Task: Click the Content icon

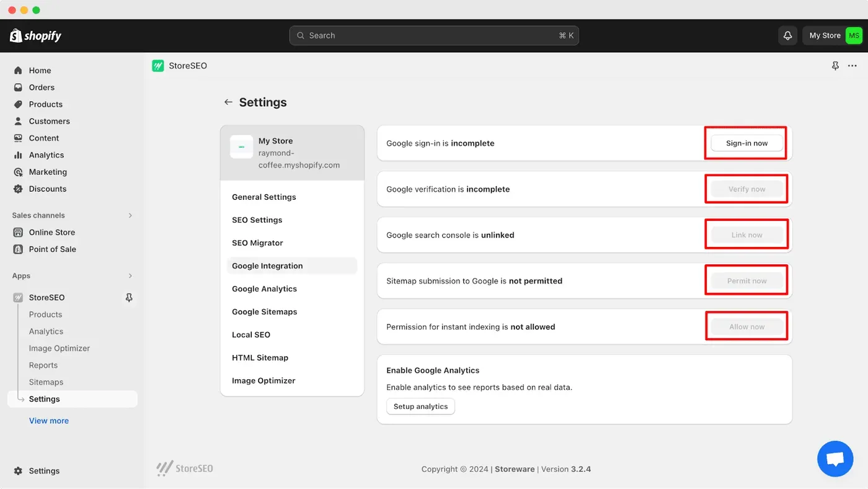Action: point(18,138)
